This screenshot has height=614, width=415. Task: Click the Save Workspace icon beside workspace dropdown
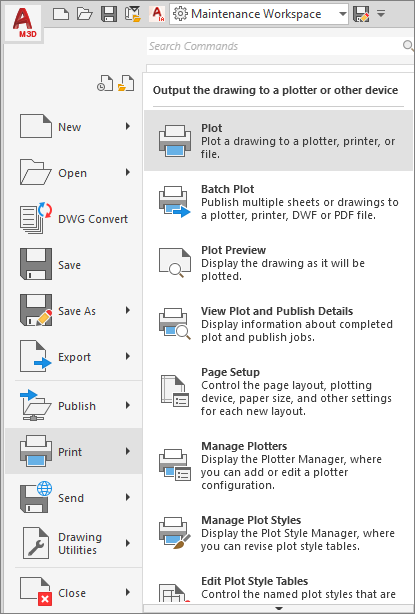[x=361, y=14]
